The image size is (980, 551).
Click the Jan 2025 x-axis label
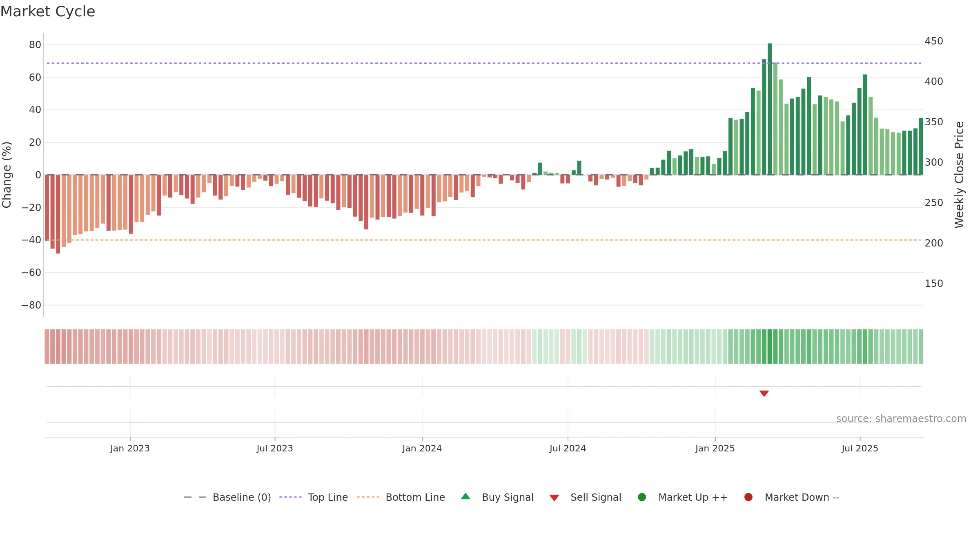pyautogui.click(x=715, y=448)
